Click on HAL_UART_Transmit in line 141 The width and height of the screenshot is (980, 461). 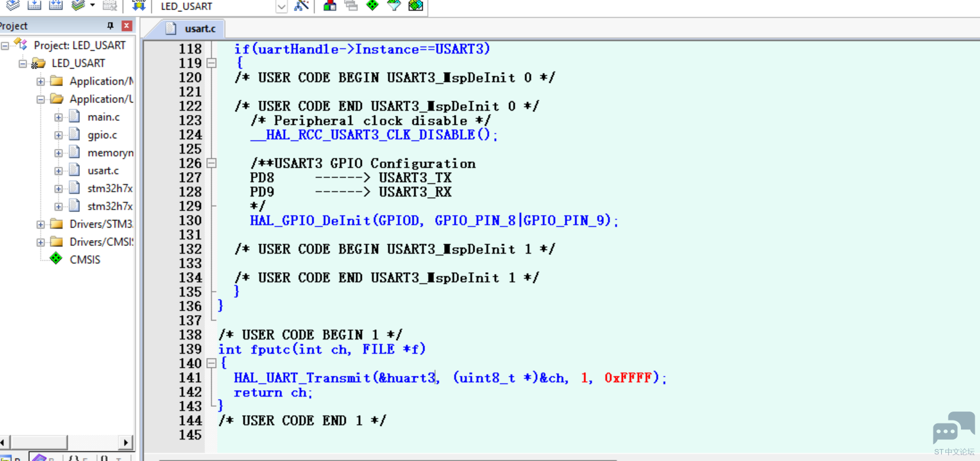pyautogui.click(x=302, y=378)
